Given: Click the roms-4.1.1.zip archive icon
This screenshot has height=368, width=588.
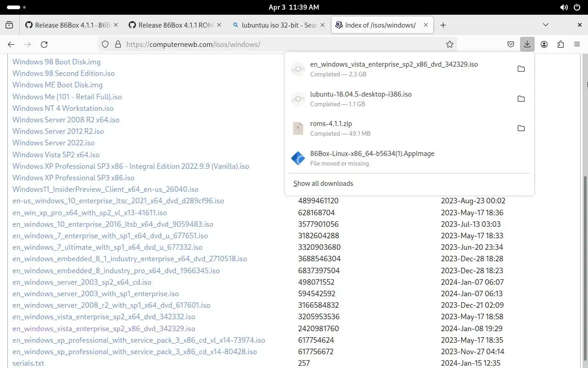Looking at the screenshot, I should (298, 128).
